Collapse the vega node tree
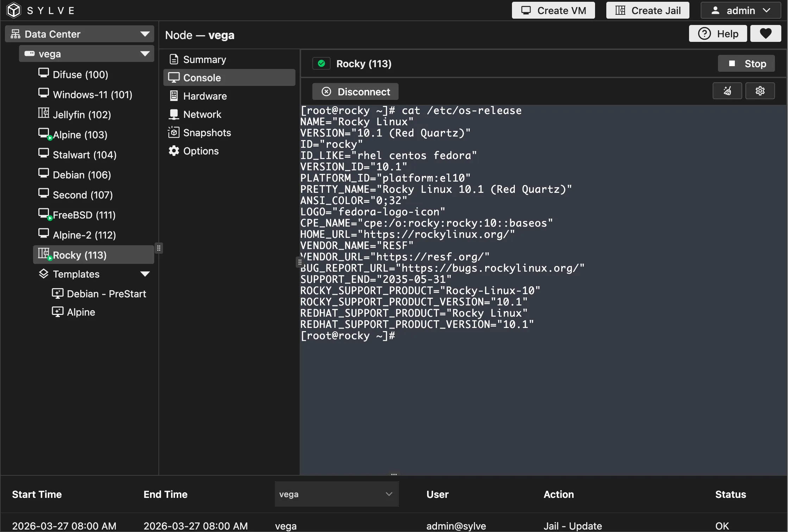This screenshot has width=788, height=532. point(145,54)
